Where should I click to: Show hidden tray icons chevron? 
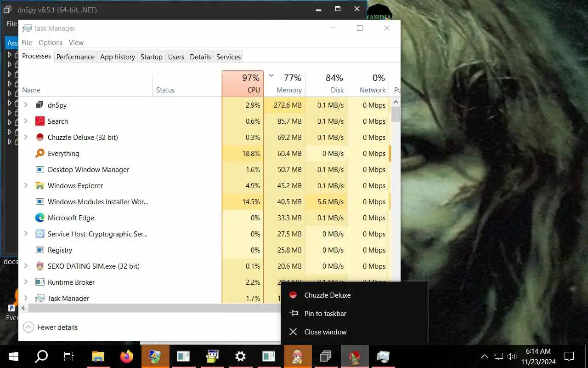[484, 356]
